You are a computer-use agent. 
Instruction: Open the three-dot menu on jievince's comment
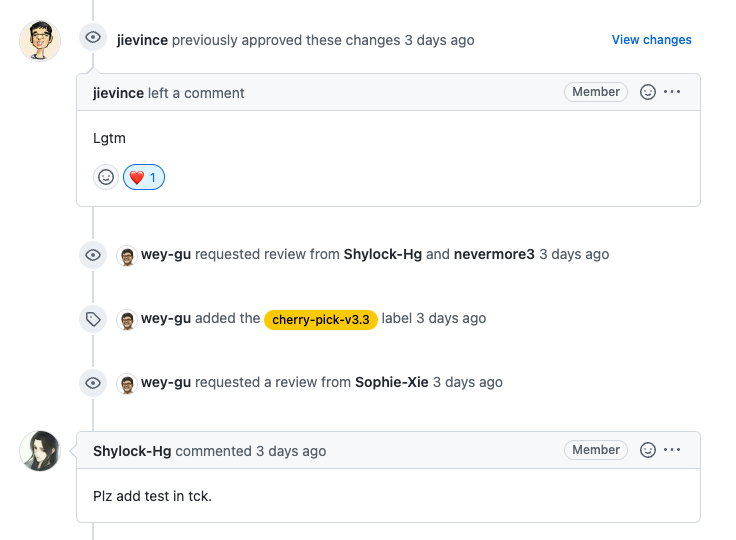672,92
